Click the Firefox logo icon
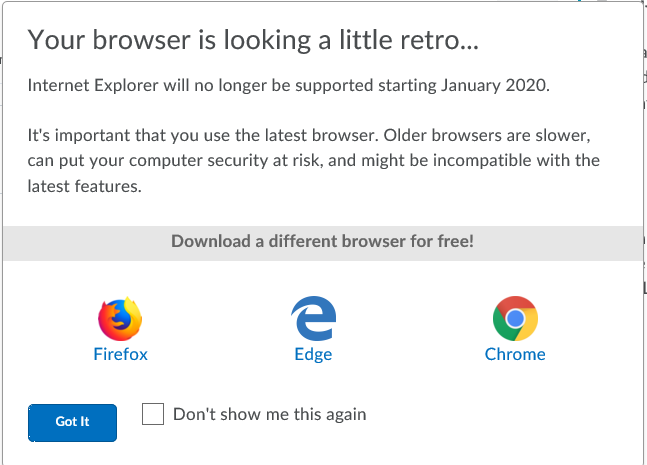Image resolution: width=647 pixels, height=465 pixels. [120, 320]
